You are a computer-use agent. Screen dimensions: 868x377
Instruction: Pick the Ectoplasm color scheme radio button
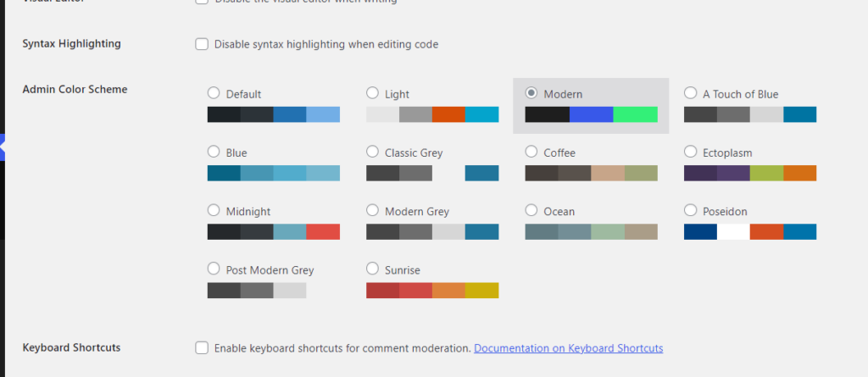click(690, 151)
